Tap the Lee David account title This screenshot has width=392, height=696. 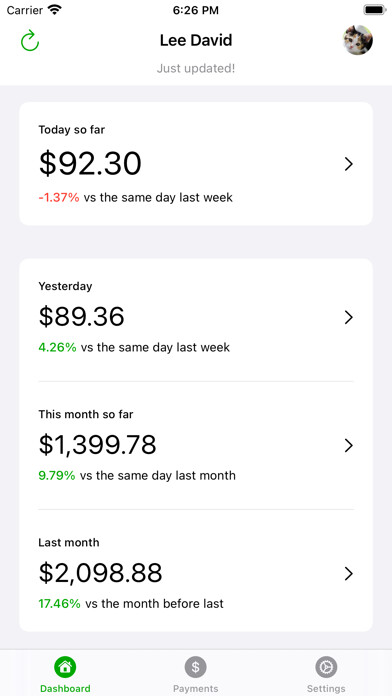196,40
